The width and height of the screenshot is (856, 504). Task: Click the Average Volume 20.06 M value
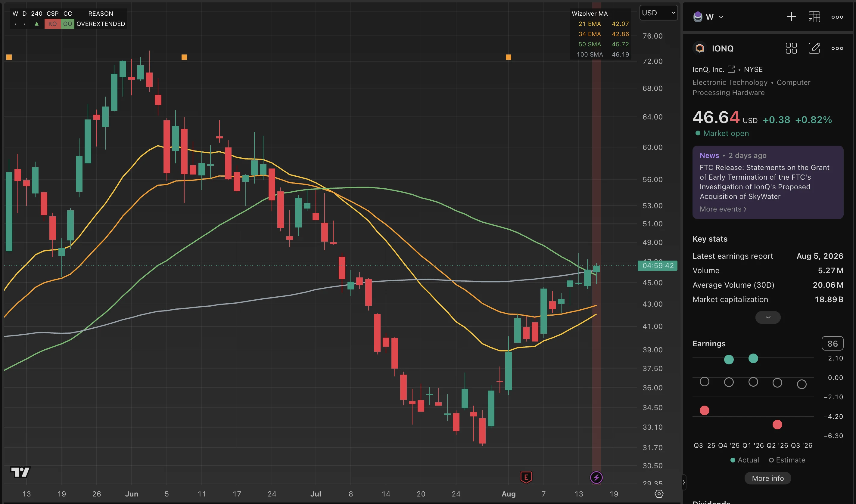pos(828,285)
